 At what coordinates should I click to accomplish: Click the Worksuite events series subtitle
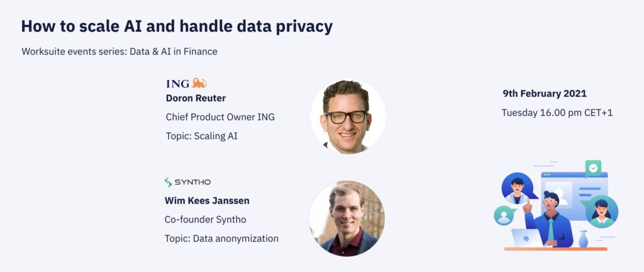pos(119,52)
